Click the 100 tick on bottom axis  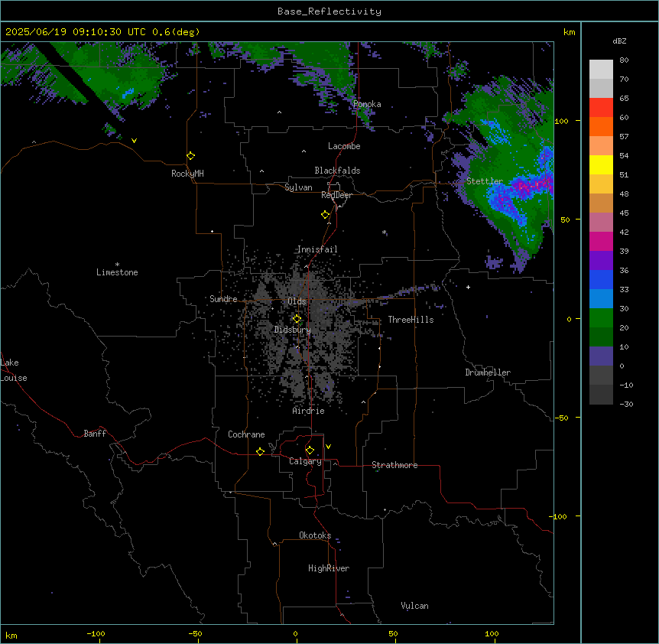point(492,634)
